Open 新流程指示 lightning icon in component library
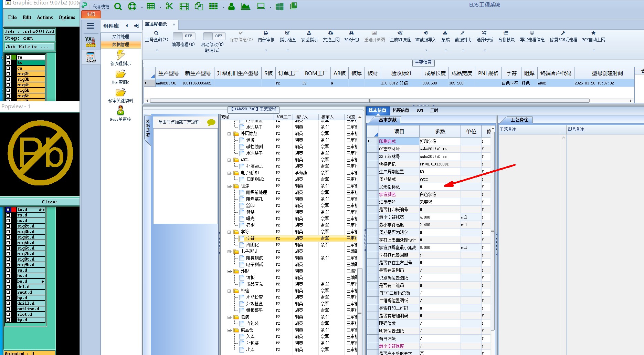The image size is (644, 355). point(120,55)
